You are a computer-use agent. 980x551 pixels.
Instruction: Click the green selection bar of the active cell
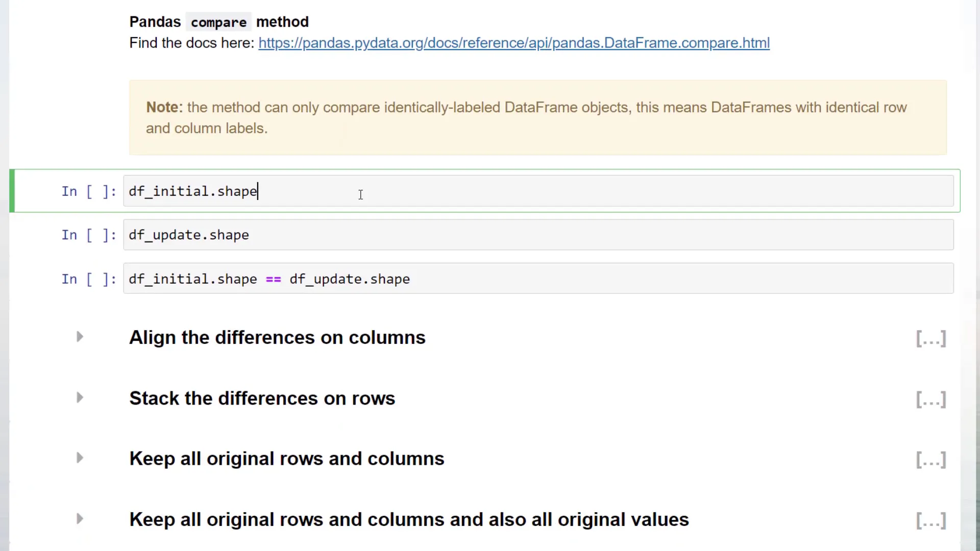click(x=11, y=191)
